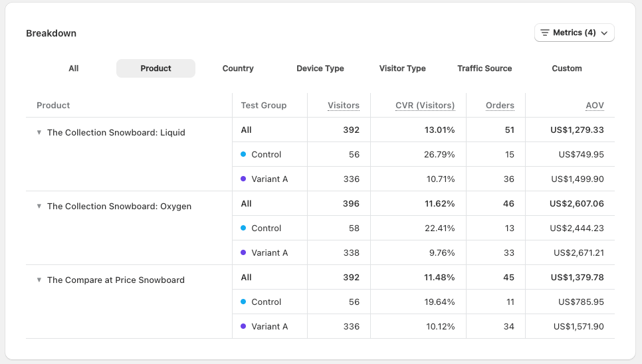Click the purple Variant A dot in Oxygen group
Viewport: 642px width, 364px height.
[x=243, y=252]
